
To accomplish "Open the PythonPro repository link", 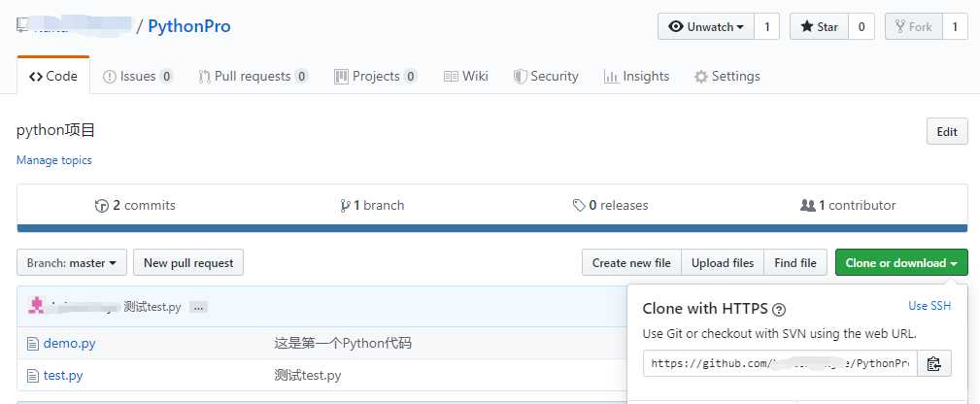I will 188,26.
